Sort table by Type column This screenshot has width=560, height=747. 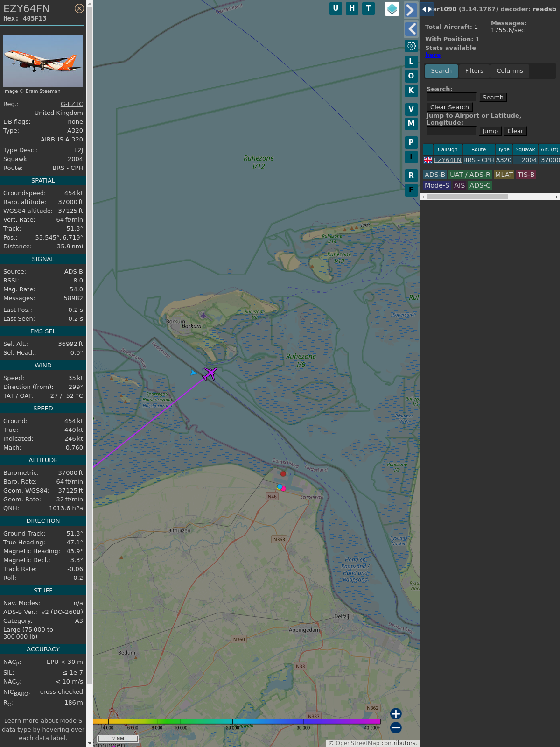pyautogui.click(x=504, y=149)
